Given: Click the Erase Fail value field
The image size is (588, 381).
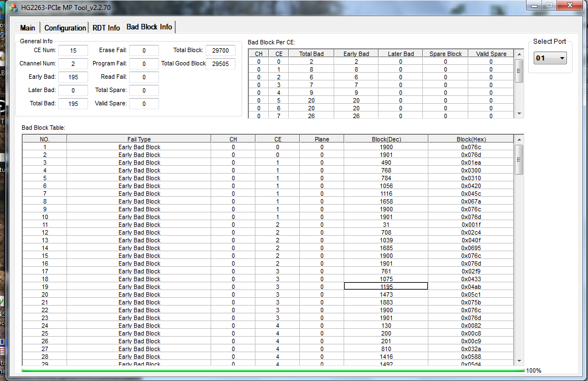Looking at the screenshot, I should click(144, 50).
